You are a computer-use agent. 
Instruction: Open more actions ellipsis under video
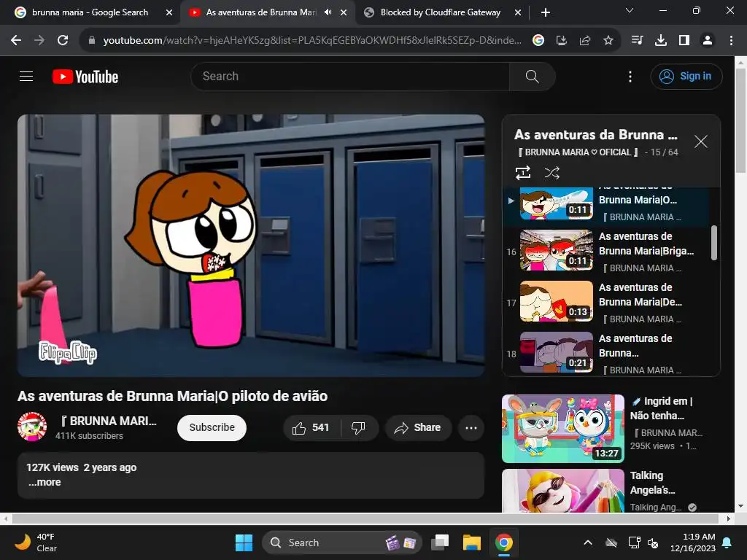coord(471,427)
